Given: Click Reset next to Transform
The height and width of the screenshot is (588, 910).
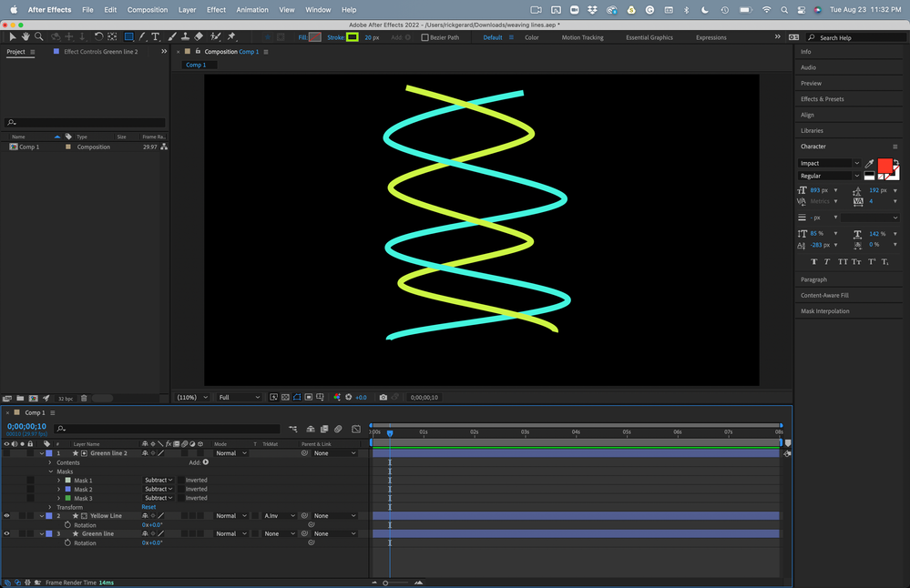Looking at the screenshot, I should (x=148, y=507).
